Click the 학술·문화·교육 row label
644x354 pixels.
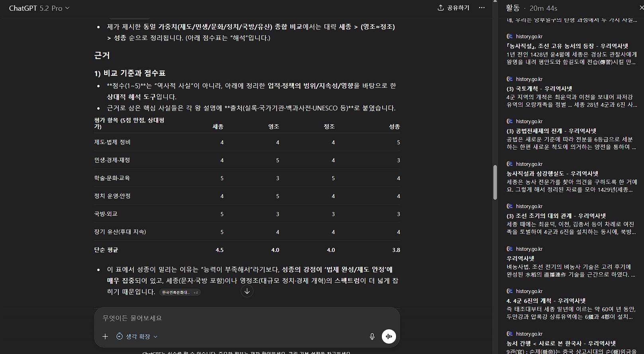(x=112, y=178)
